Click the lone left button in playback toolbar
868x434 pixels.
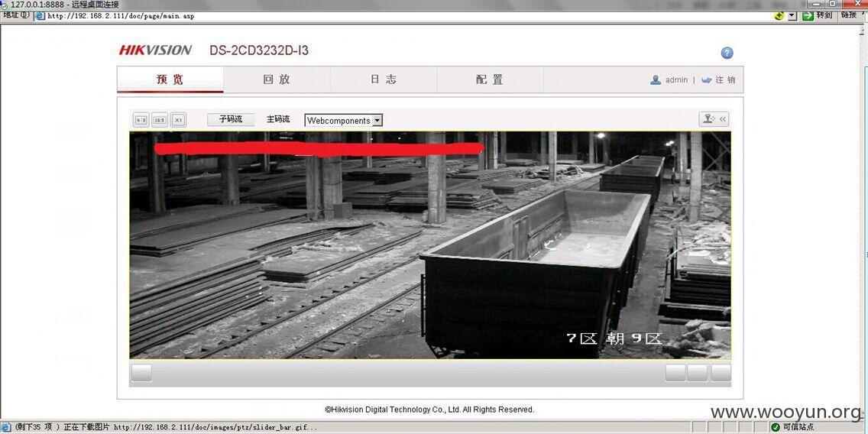[x=141, y=373]
